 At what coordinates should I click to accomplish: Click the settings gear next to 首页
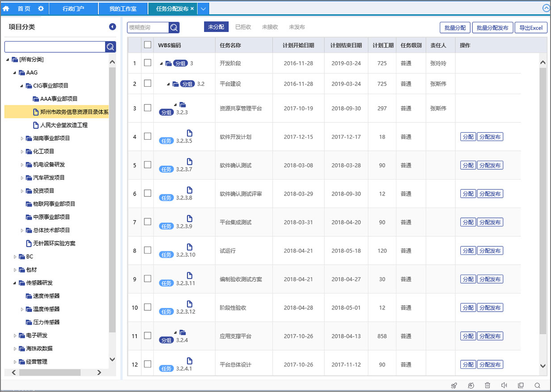[x=41, y=8]
